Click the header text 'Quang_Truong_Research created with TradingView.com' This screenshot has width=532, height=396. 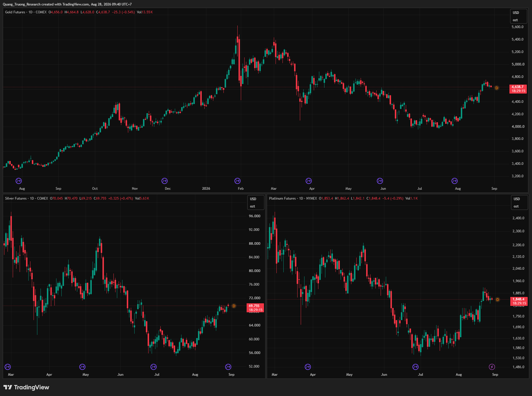pos(46,4)
